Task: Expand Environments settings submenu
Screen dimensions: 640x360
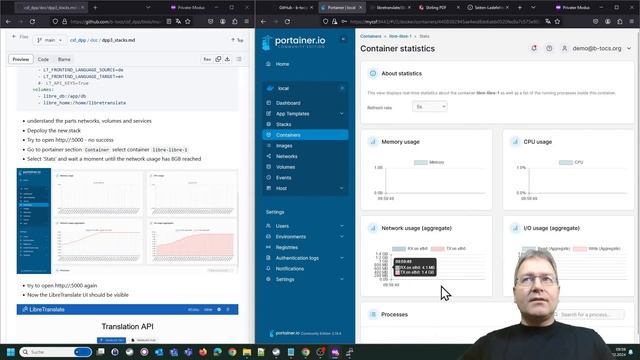Action: click(342, 236)
